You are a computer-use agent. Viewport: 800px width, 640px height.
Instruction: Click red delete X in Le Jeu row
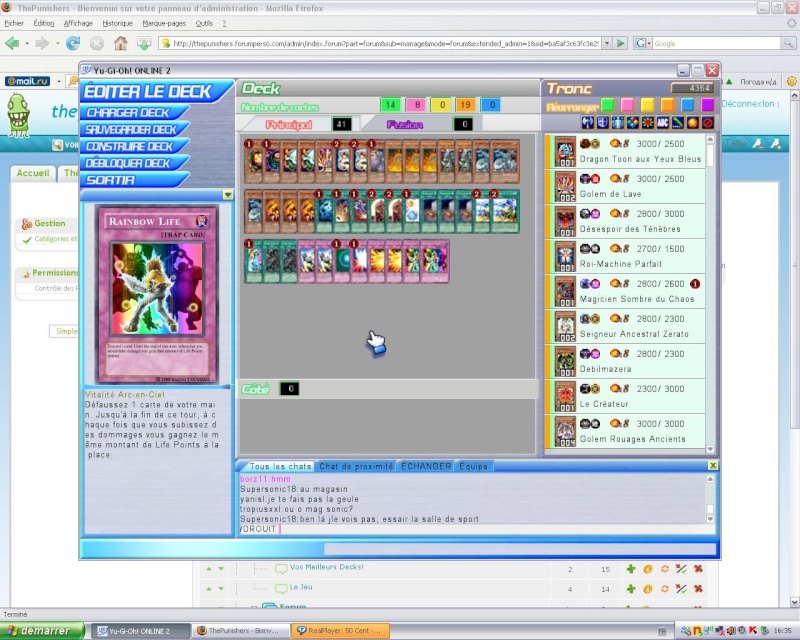click(x=698, y=588)
